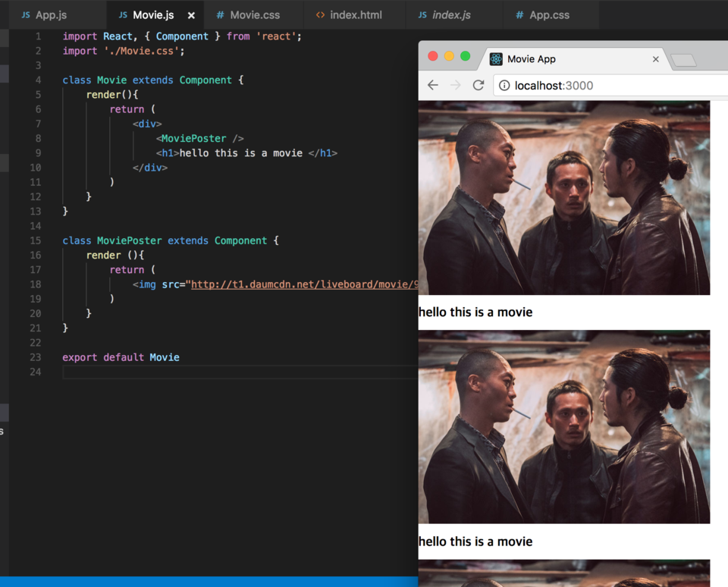Click the CSS hash icon on Movie.css tab
This screenshot has width=728, height=587.
click(220, 15)
